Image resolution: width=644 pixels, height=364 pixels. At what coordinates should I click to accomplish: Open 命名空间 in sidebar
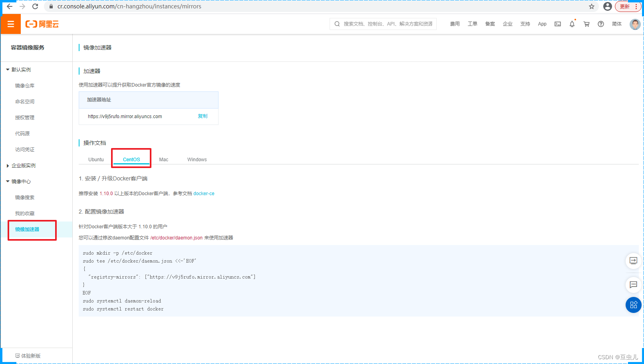[x=25, y=101]
